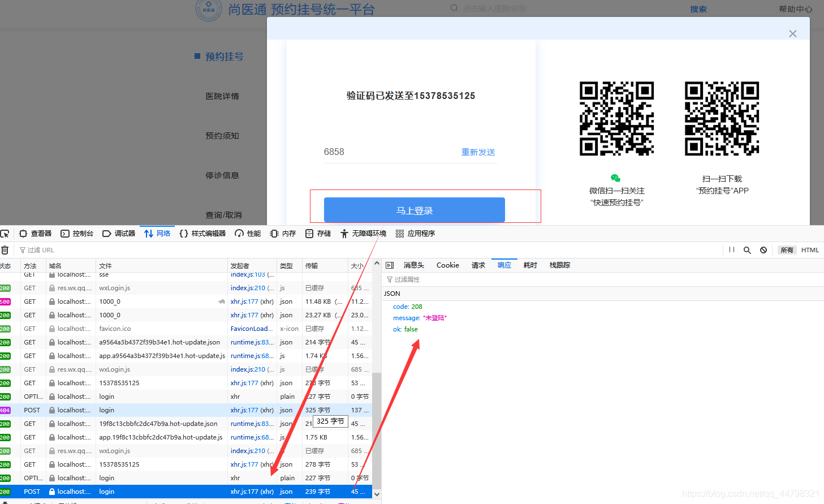This screenshot has height=504, width=824.
Task: Select 预约挂号 in the sidebar
Action: [x=224, y=57]
